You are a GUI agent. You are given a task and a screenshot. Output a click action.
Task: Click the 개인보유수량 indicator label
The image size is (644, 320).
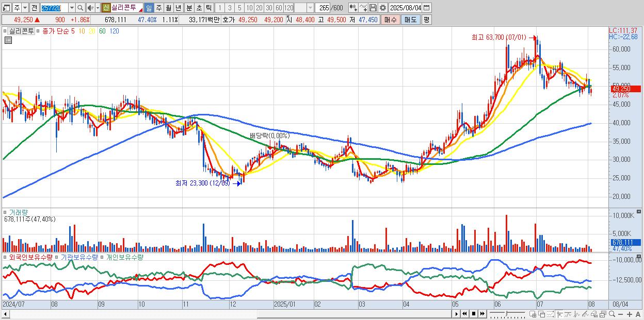pyautogui.click(x=124, y=257)
